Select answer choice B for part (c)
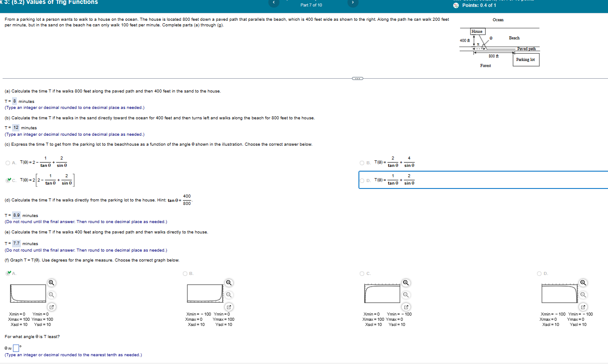 [x=362, y=163]
